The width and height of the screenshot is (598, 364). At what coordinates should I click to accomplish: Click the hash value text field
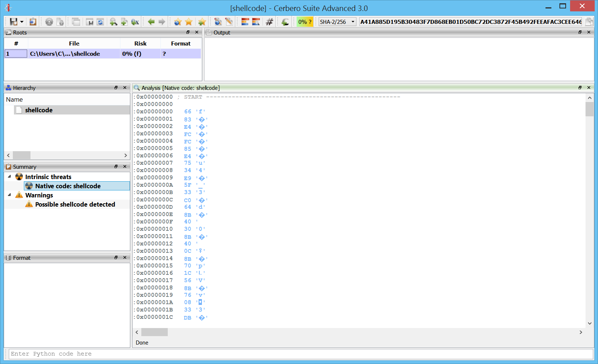click(471, 22)
